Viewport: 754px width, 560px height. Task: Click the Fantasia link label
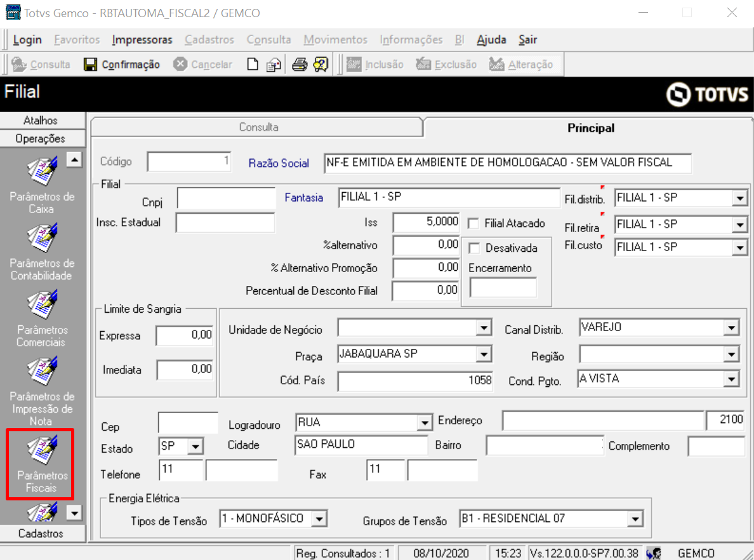tap(303, 198)
